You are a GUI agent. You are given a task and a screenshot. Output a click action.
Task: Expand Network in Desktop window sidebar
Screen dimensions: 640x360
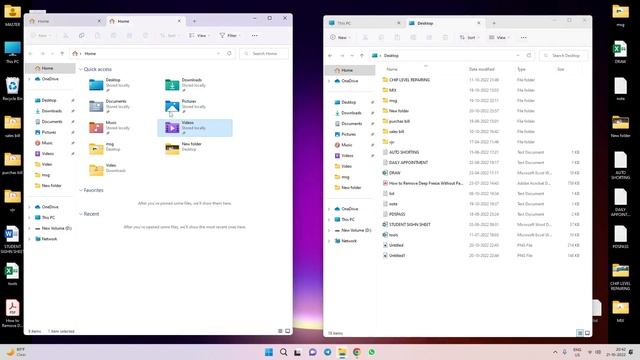point(329,241)
